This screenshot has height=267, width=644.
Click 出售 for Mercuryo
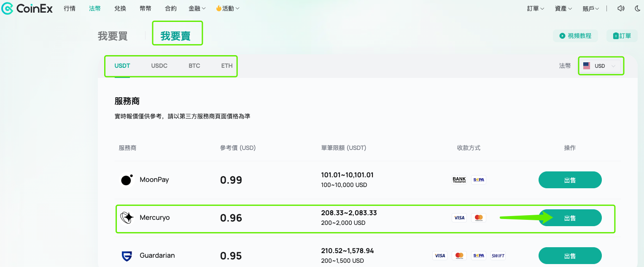click(570, 218)
